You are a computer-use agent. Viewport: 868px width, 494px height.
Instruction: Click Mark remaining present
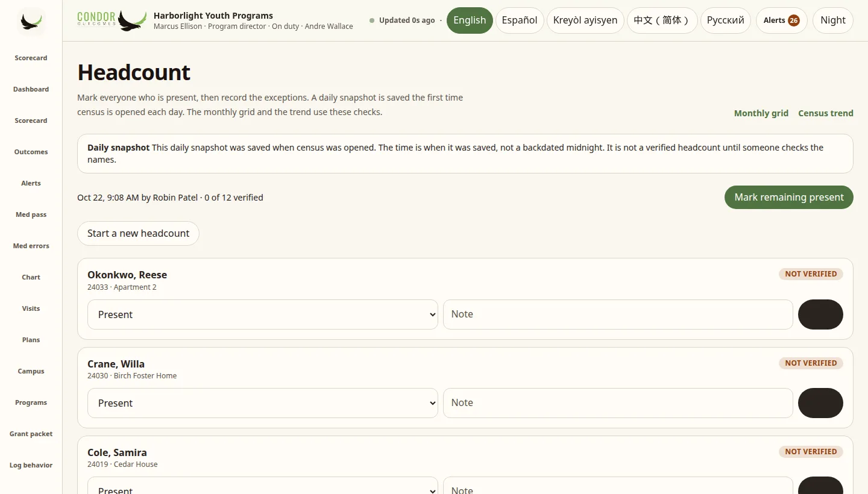click(x=789, y=198)
